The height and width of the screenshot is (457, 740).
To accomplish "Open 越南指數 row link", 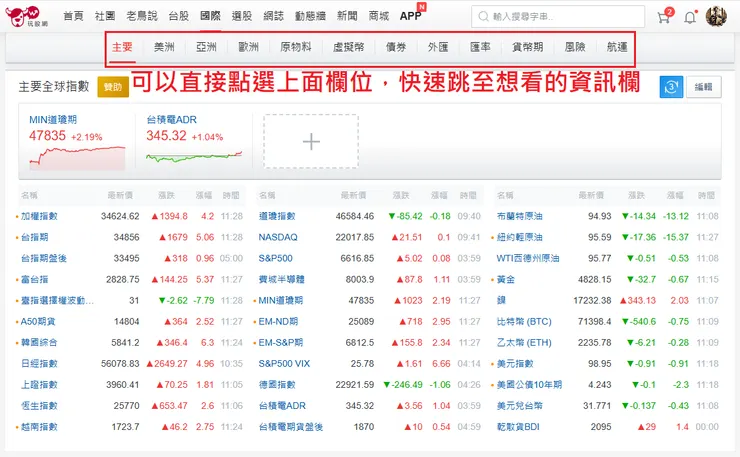I will coord(39,427).
